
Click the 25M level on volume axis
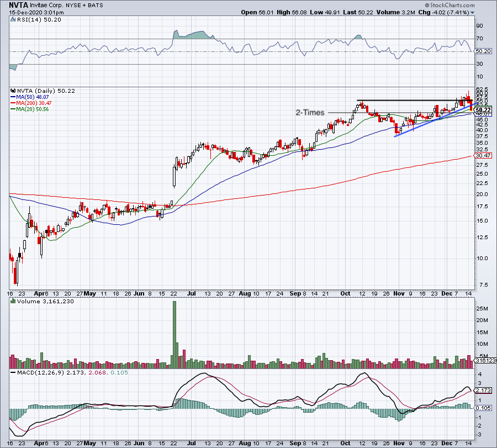482,308
